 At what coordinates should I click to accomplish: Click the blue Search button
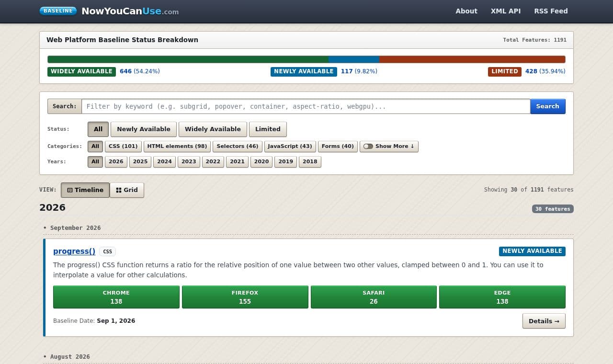pyautogui.click(x=547, y=106)
